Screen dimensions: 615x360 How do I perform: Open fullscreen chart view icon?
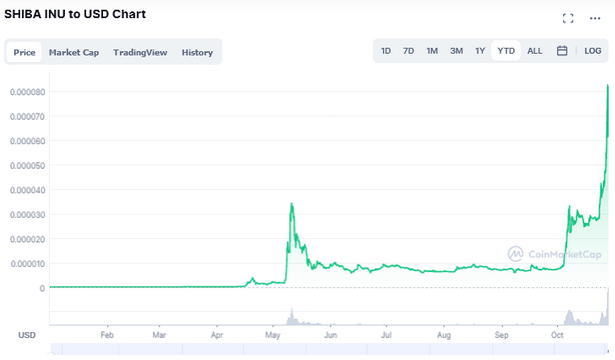[x=568, y=18]
